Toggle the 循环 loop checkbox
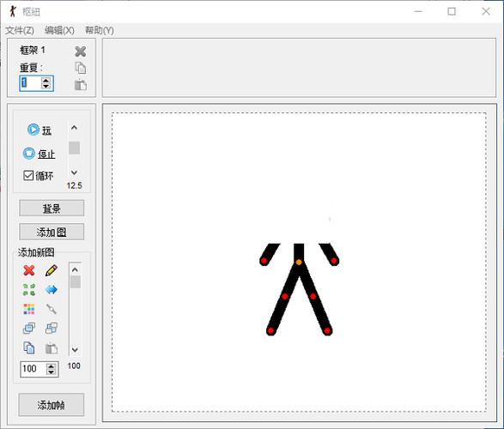The image size is (504, 429). tap(28, 176)
